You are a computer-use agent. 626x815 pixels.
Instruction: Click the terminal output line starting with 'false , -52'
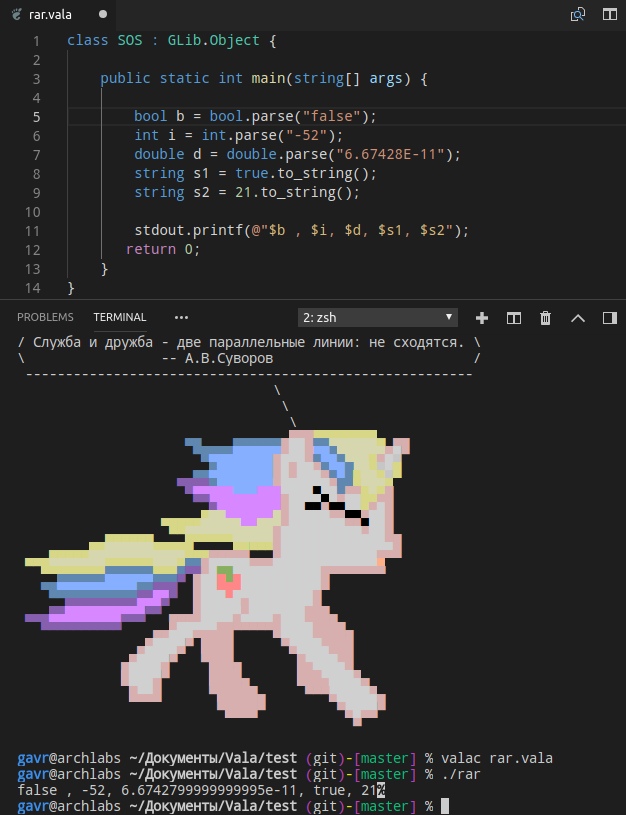[x=201, y=791]
